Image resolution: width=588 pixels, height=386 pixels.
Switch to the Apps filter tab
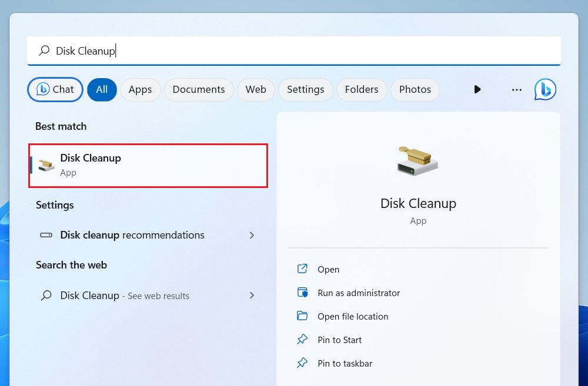(141, 89)
